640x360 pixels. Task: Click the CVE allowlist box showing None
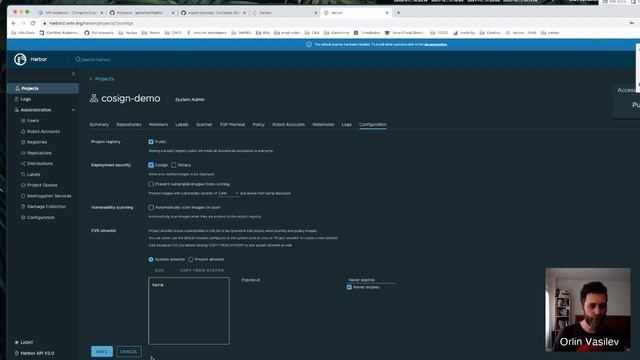[x=189, y=311]
